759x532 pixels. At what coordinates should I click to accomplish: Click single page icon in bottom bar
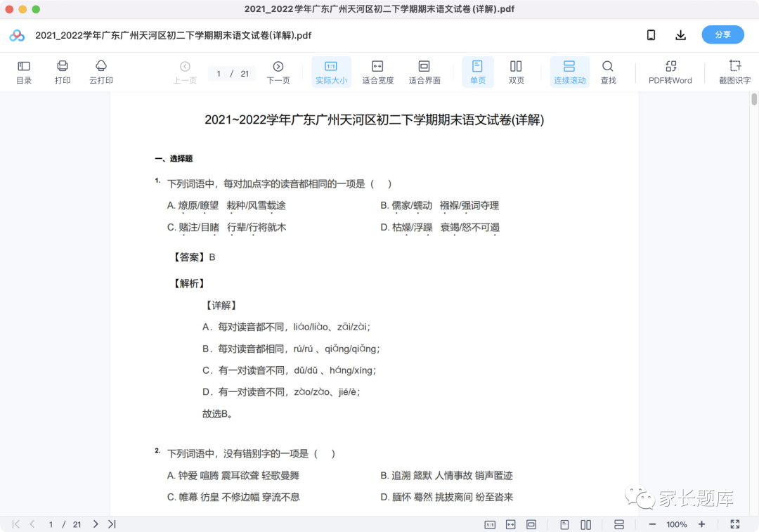pos(564,524)
